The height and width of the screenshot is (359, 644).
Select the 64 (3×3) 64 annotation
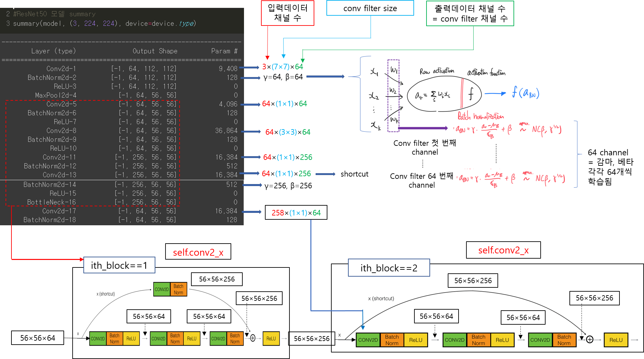288,132
